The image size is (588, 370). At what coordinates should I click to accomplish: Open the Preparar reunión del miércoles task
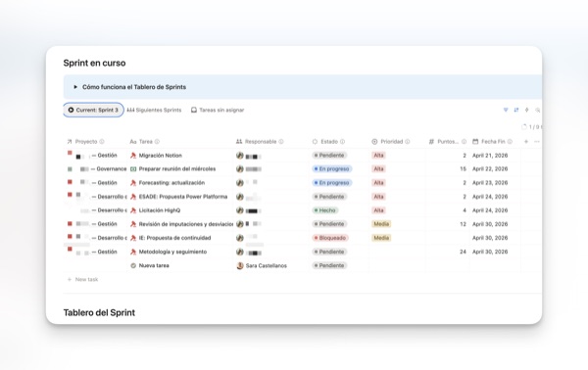pyautogui.click(x=177, y=169)
